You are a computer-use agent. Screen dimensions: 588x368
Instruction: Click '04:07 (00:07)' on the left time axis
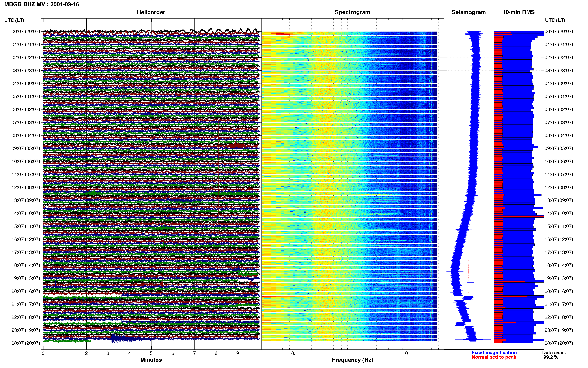pyautogui.click(x=26, y=83)
